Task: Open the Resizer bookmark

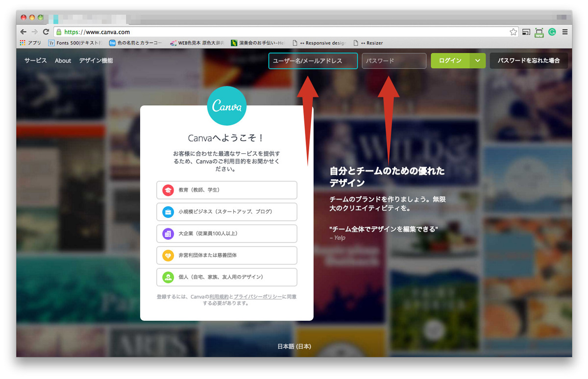Action: [368, 43]
